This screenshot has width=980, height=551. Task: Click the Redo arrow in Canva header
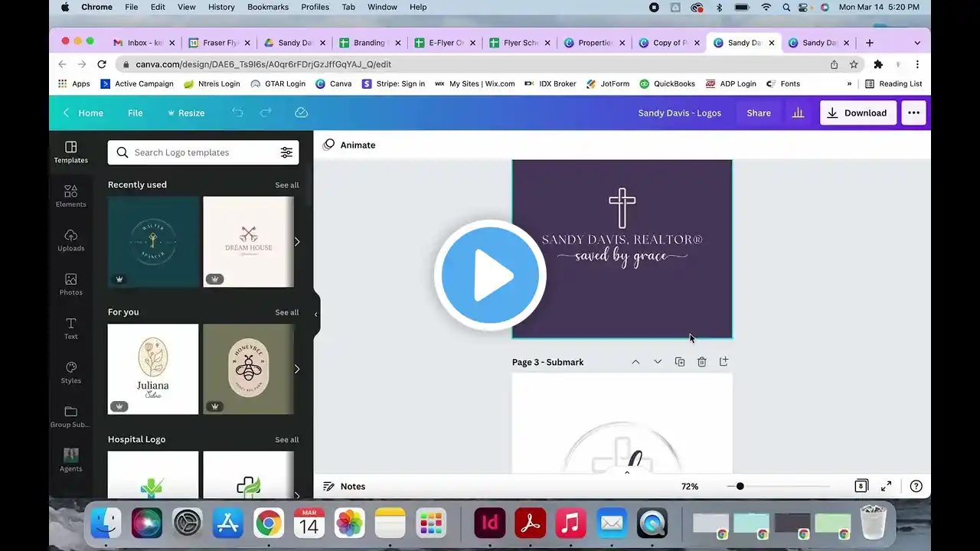pyautogui.click(x=266, y=112)
